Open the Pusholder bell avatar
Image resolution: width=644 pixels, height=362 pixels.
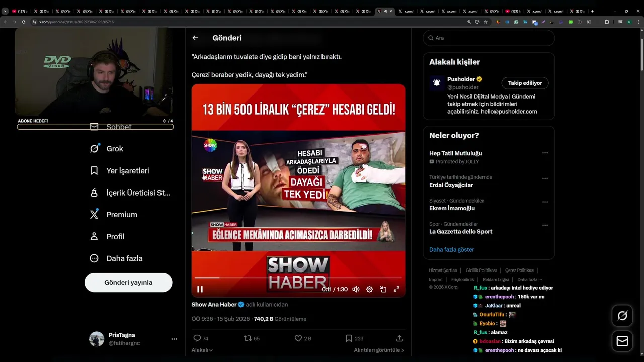(x=437, y=82)
